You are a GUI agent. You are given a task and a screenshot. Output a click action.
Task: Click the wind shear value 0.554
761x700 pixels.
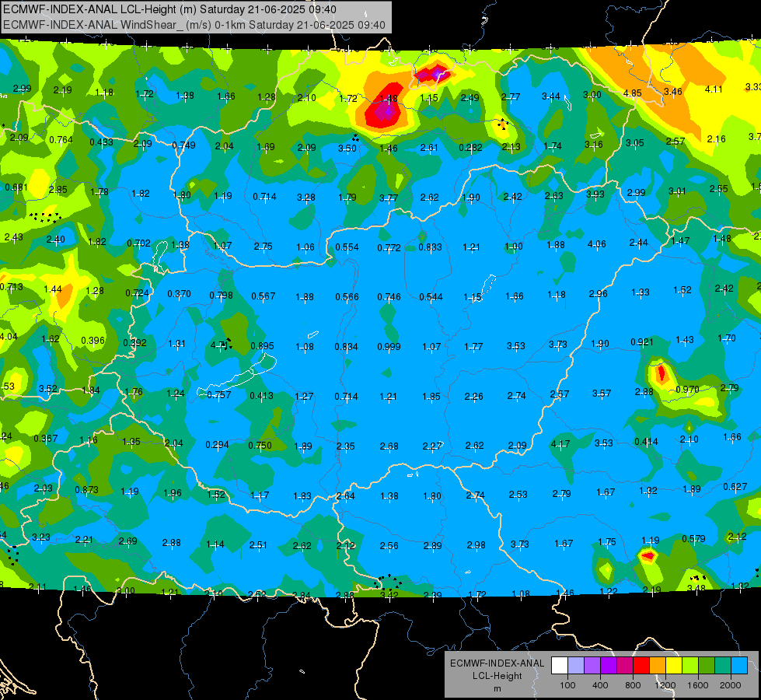click(347, 247)
